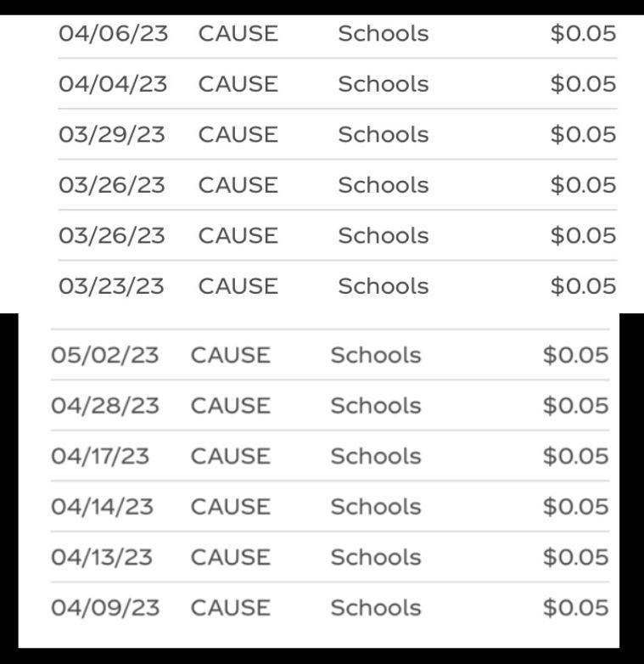
Task: Click the $0.05 amount for 05/02/23
Action: coord(575,355)
